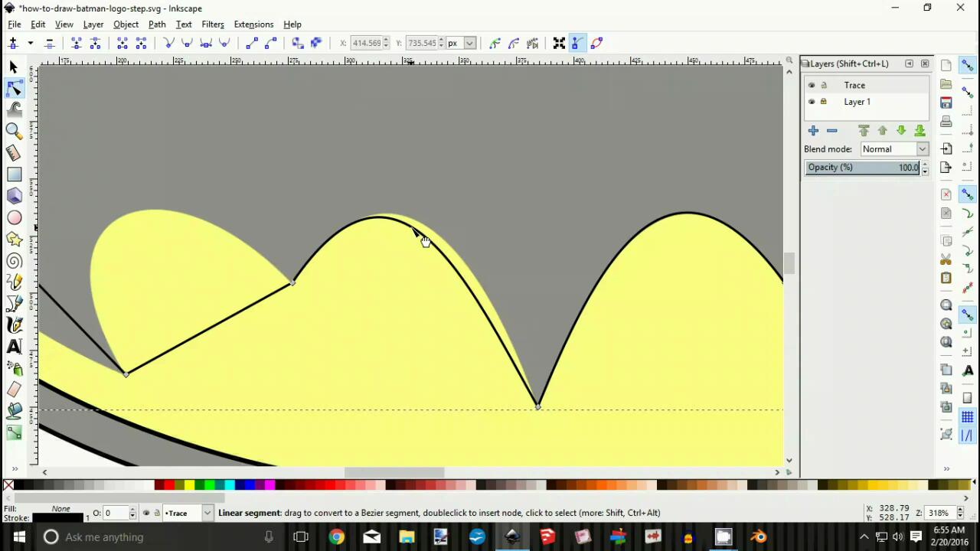Toggle main snapping control at top right
Viewport: 980px width, 551px height.
968,66
